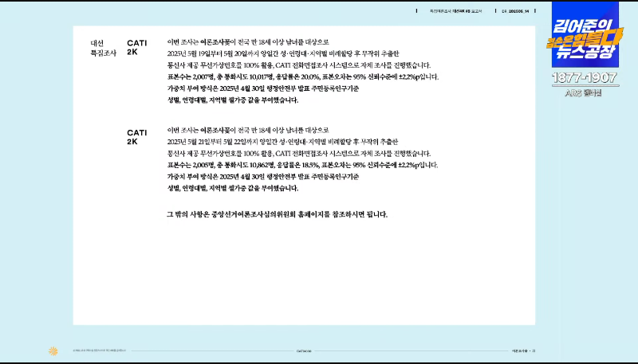Viewport: 638px width, 364px height.
Task: Click the 대선 특집조사 label
Action: click(104, 48)
